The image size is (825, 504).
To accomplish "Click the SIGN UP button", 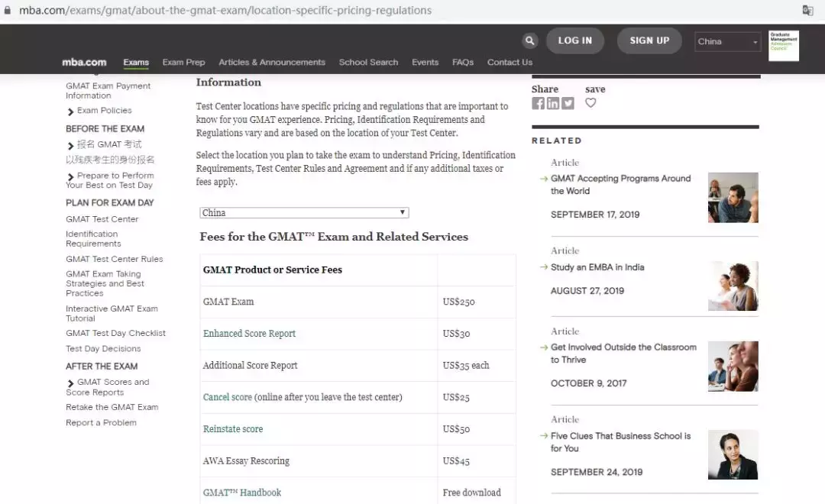I will pyautogui.click(x=649, y=40).
